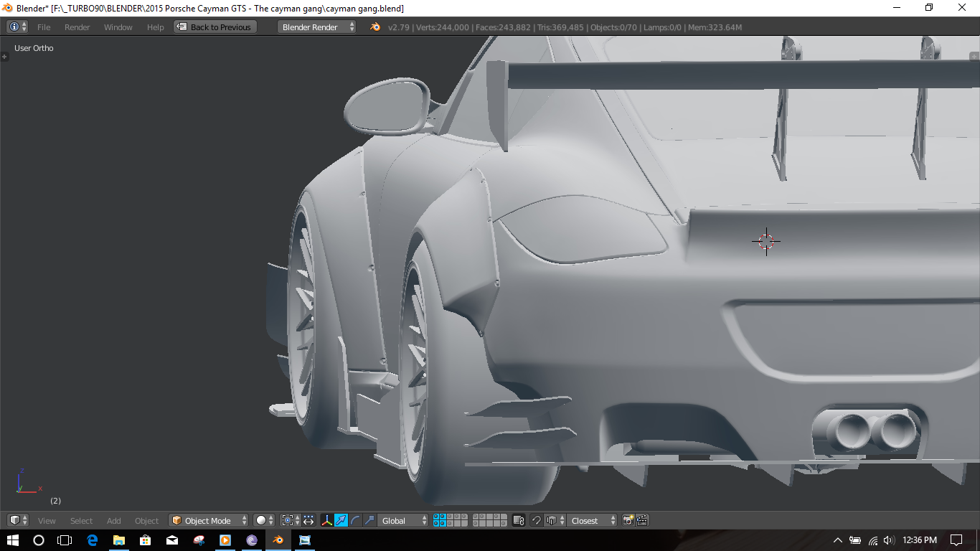
Task: Open the Window menu in top bar
Action: tap(118, 27)
